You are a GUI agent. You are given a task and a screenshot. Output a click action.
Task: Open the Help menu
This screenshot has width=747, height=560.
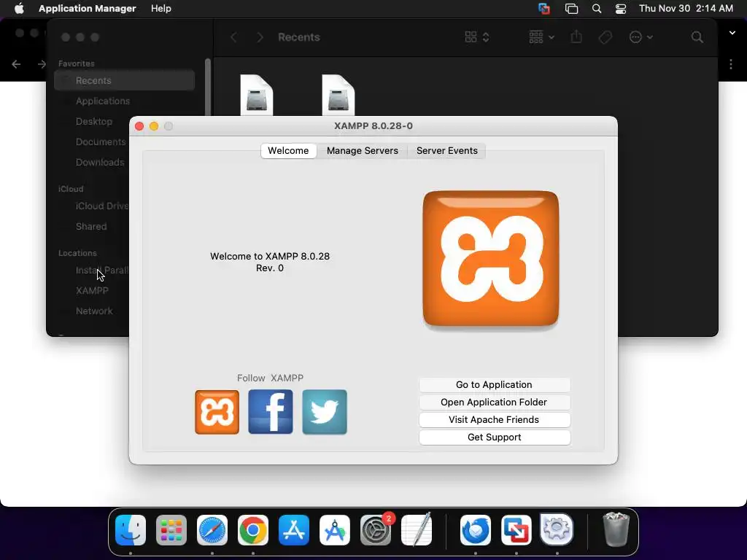click(x=161, y=9)
